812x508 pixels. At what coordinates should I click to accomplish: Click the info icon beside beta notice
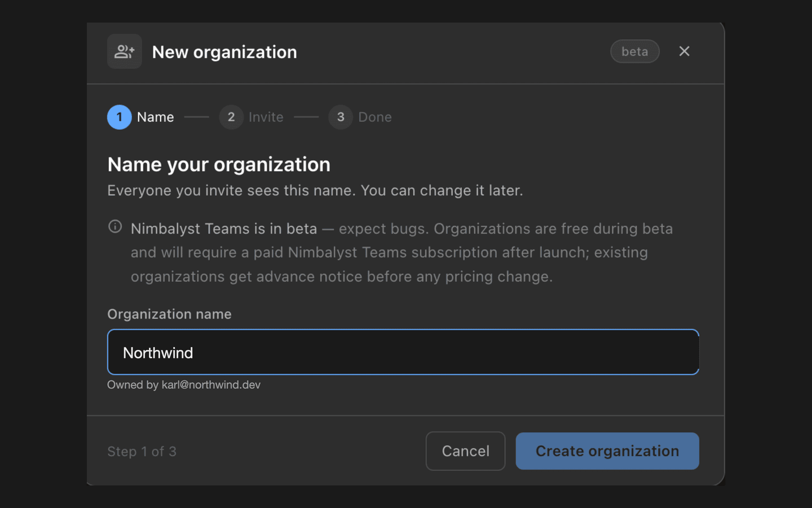(x=115, y=227)
